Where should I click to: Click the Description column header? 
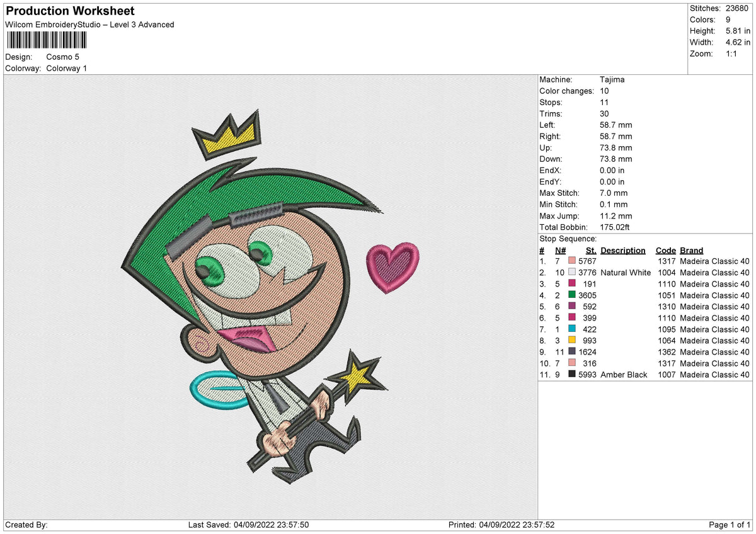click(623, 250)
